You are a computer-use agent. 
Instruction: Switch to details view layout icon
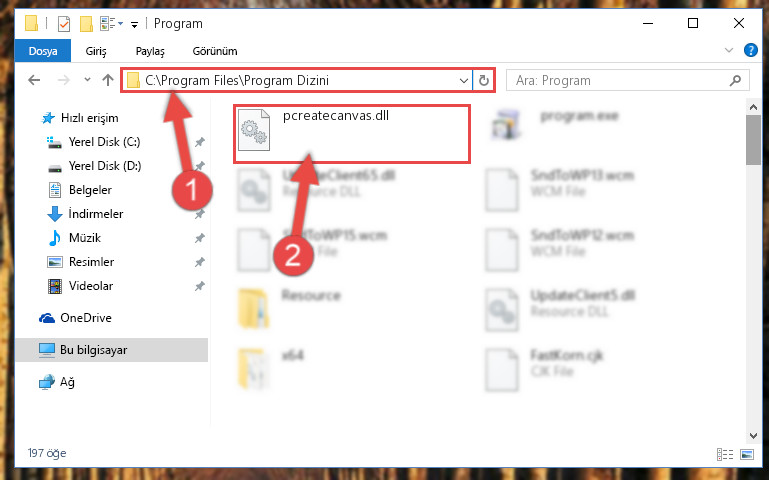pyautogui.click(x=725, y=455)
